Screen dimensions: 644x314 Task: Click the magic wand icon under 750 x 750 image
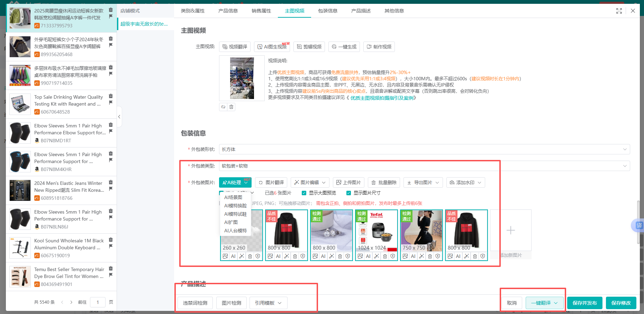[x=421, y=256]
